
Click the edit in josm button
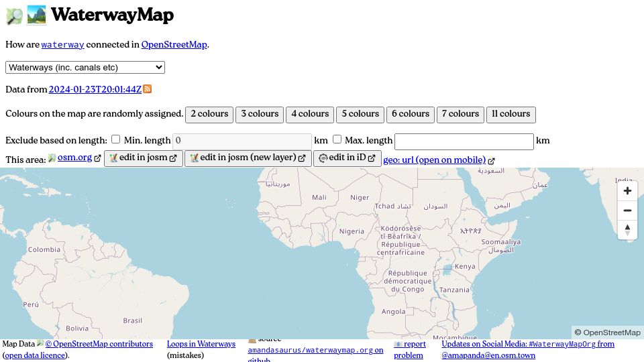pos(144,158)
